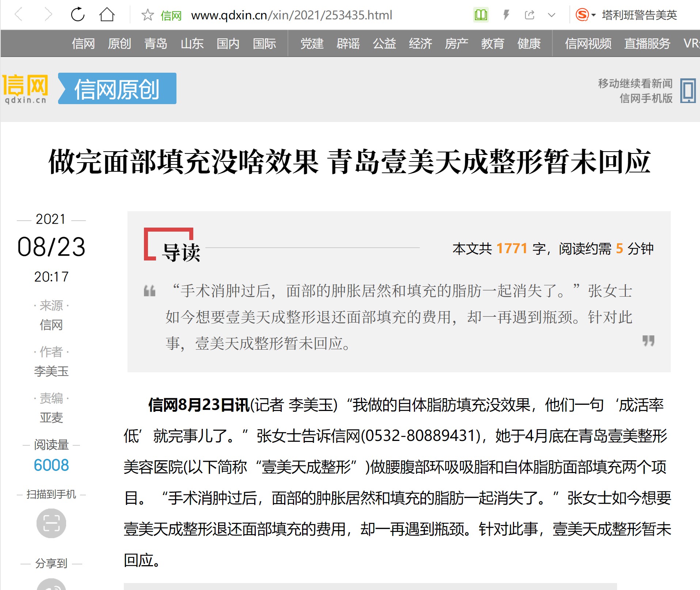The width and height of the screenshot is (700, 590).
Task: Enable reading mode book icon
Action: [481, 15]
